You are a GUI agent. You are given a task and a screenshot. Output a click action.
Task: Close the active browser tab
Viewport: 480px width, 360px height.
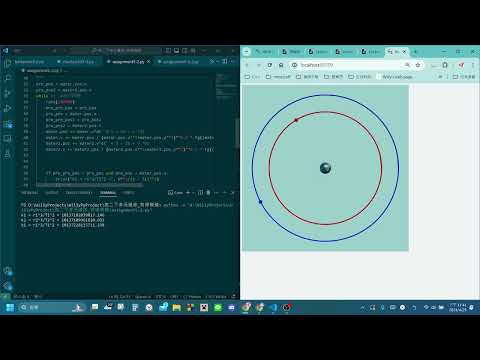[404, 52]
